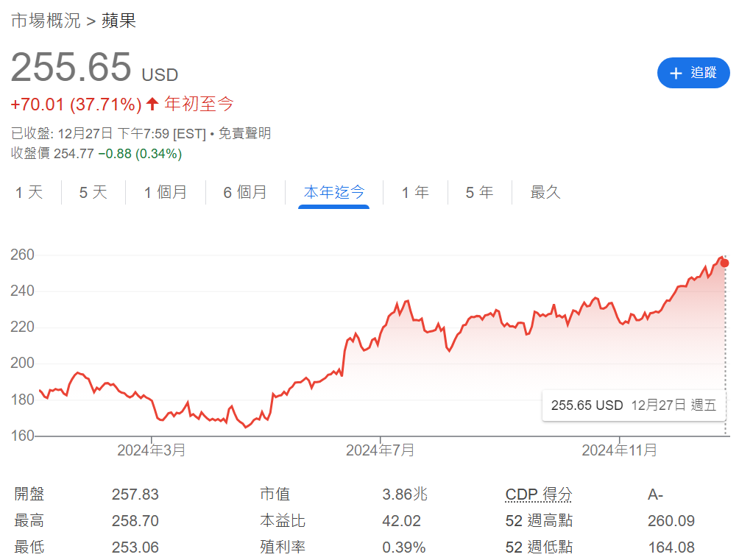Click the 收盤價 254.77 text
Screen dimensions: 753x560
52,153
